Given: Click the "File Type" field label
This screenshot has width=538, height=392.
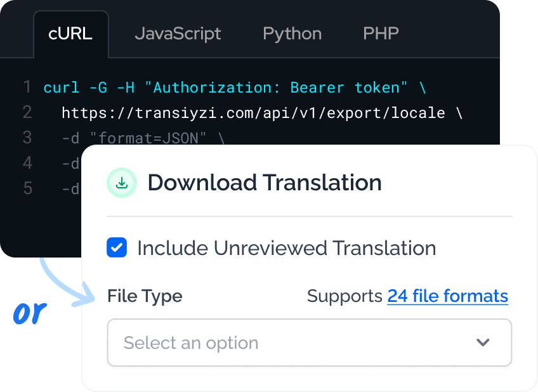Looking at the screenshot, I should click(145, 296).
